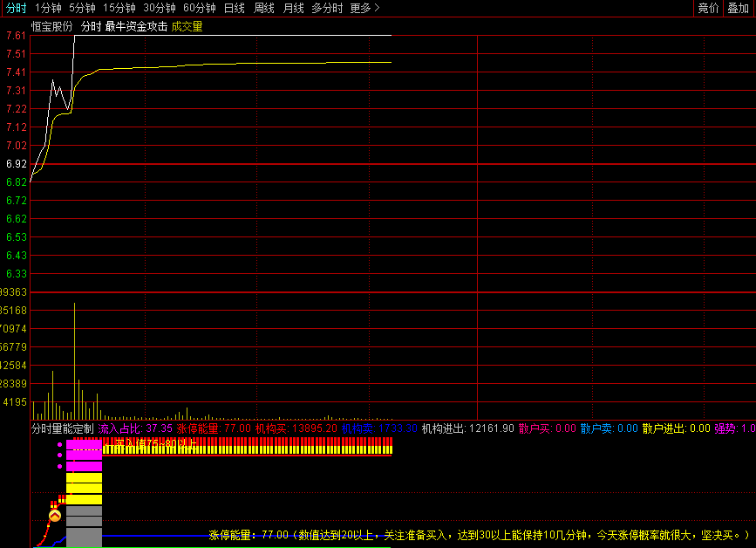Click the orange up-arrow signal marker
The image size is (756, 548).
54,517
